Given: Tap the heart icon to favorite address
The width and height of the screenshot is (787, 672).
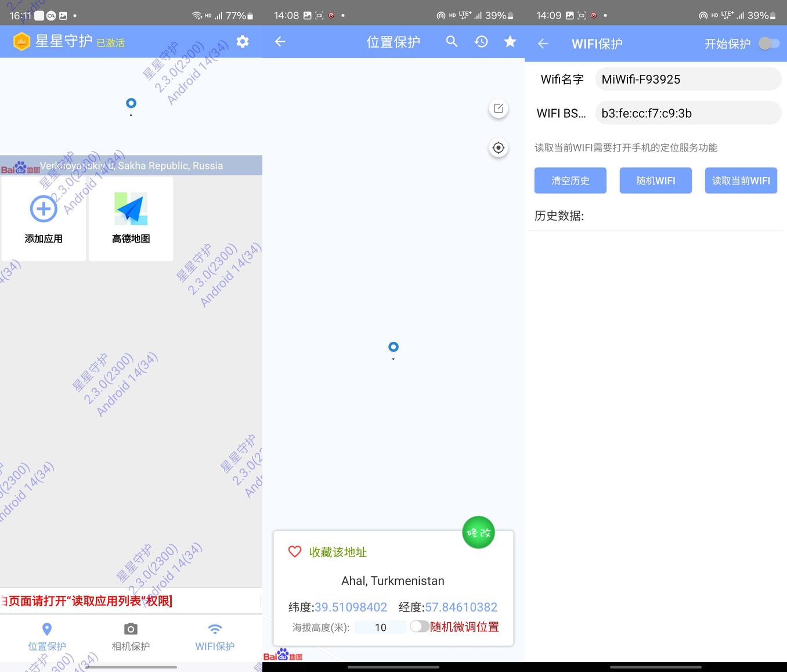Looking at the screenshot, I should pos(295,552).
